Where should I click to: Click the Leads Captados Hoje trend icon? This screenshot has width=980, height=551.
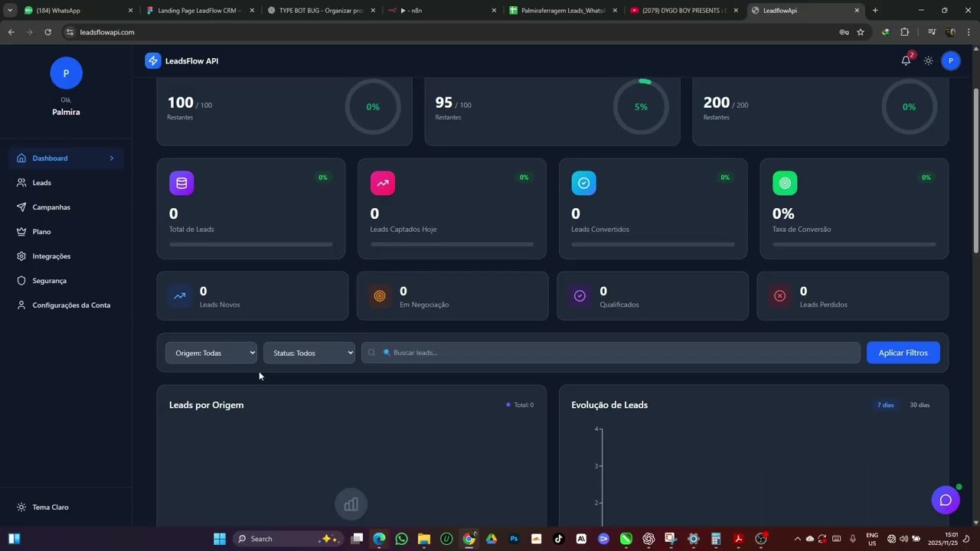(x=383, y=183)
